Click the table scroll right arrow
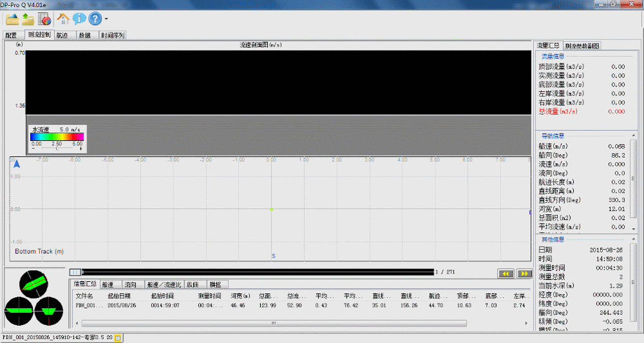Screen dimensions: 644x343 [526, 323]
